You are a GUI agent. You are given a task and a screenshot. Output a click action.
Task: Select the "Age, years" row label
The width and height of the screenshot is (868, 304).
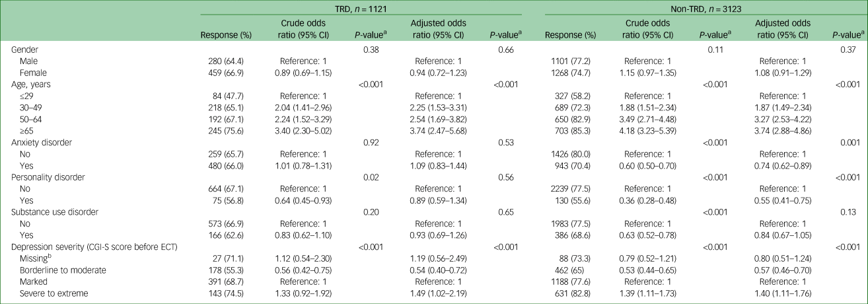[x=33, y=85]
